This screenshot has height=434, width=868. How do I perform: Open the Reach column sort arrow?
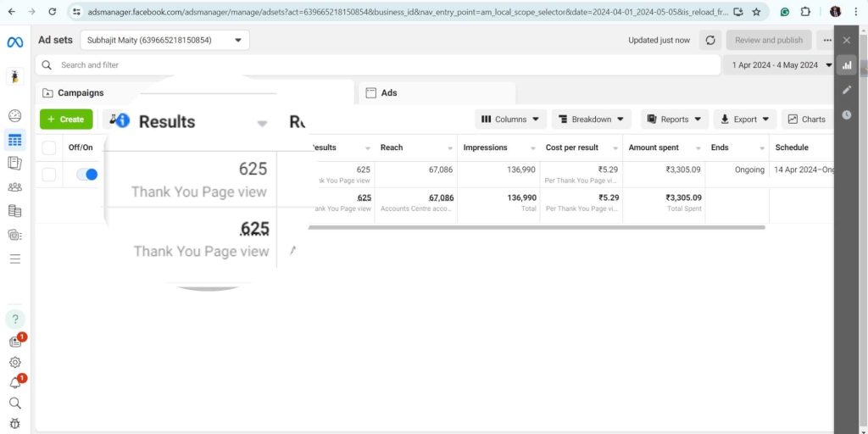pos(450,148)
